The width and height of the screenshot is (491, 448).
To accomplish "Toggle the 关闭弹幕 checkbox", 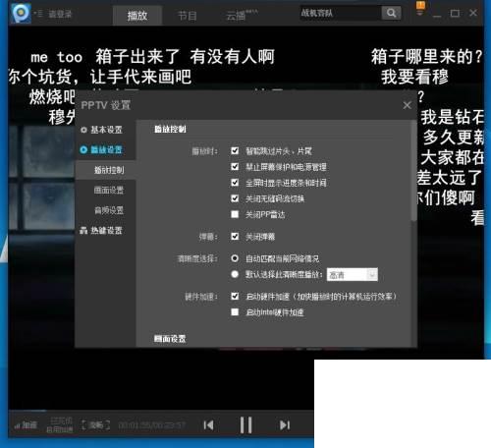I will pos(235,237).
